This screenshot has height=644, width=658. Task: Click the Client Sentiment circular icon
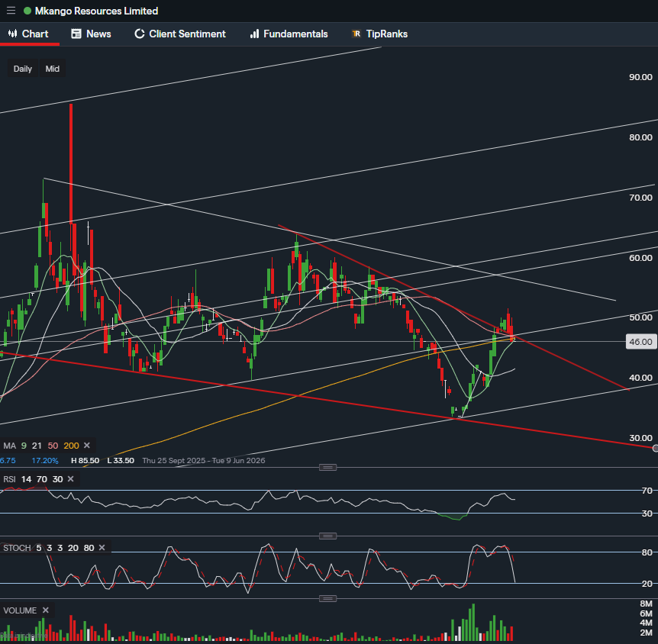point(140,34)
